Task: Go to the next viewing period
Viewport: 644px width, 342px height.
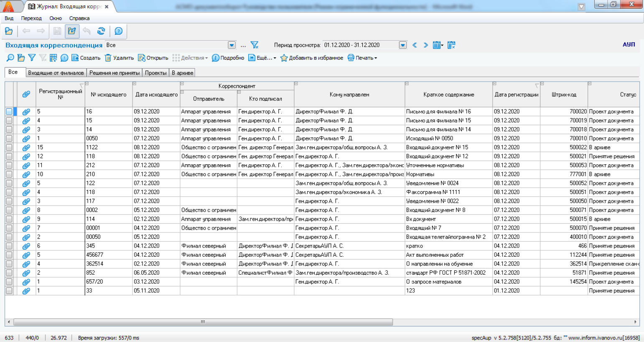Action: (425, 45)
